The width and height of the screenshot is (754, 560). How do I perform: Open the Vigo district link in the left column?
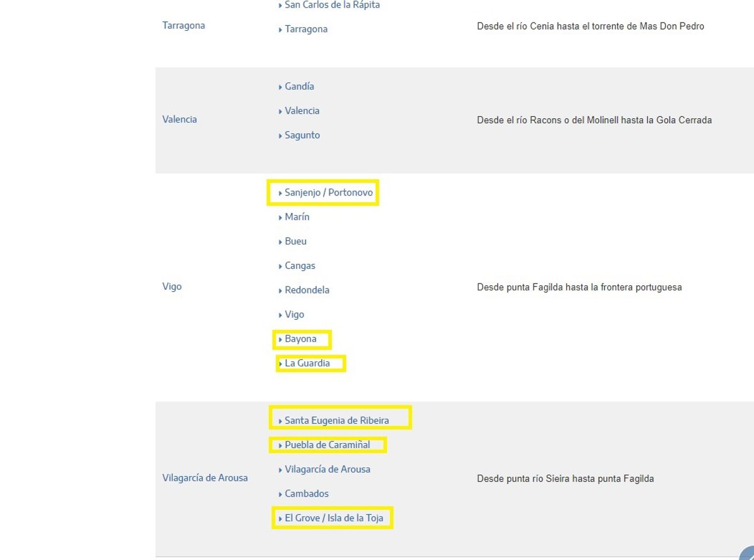click(x=172, y=287)
